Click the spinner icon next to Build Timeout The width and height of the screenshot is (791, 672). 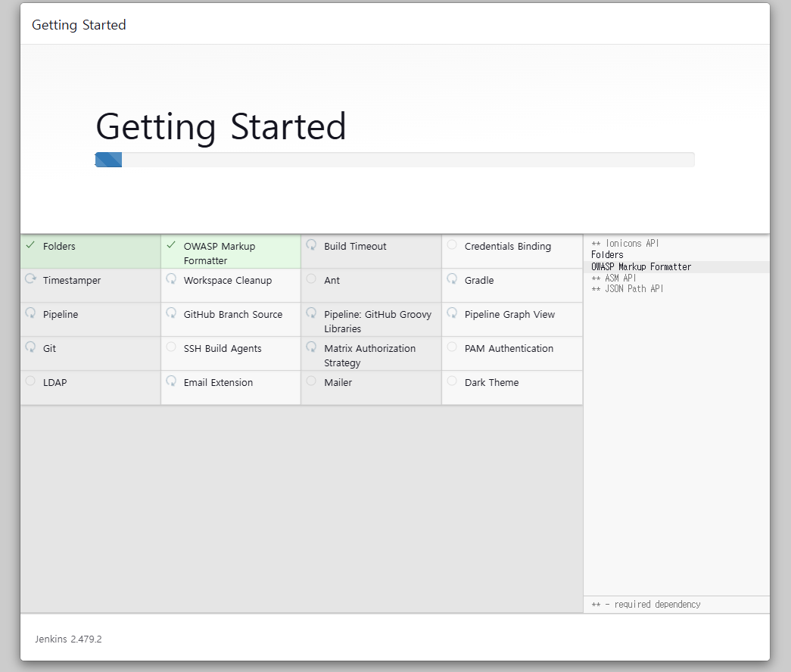[311, 244]
